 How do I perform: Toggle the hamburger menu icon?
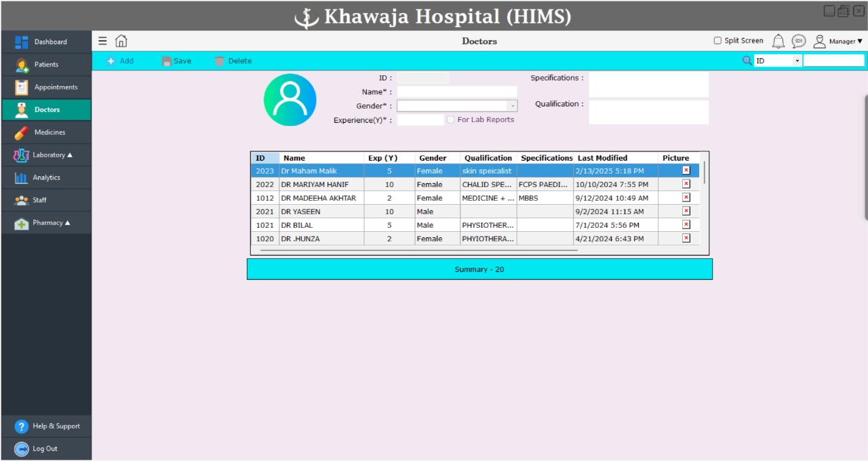pos(102,41)
